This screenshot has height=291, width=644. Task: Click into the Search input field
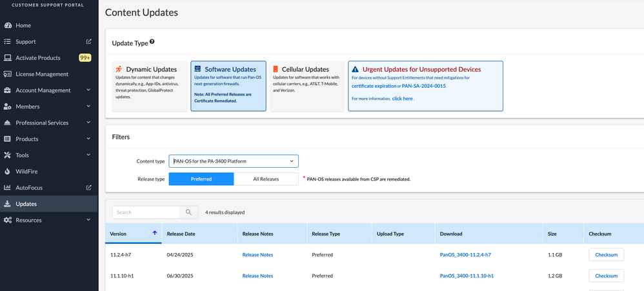pyautogui.click(x=146, y=212)
